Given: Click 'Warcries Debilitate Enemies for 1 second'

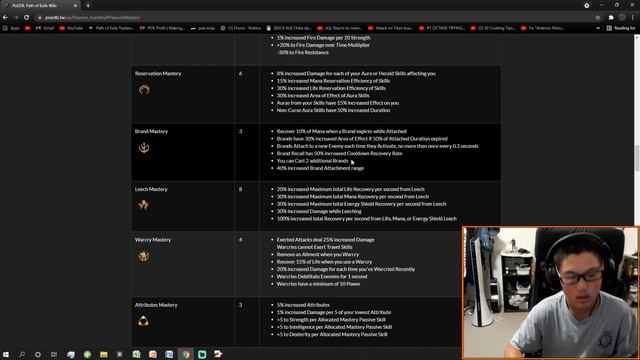Looking at the screenshot, I should pyautogui.click(x=322, y=277).
